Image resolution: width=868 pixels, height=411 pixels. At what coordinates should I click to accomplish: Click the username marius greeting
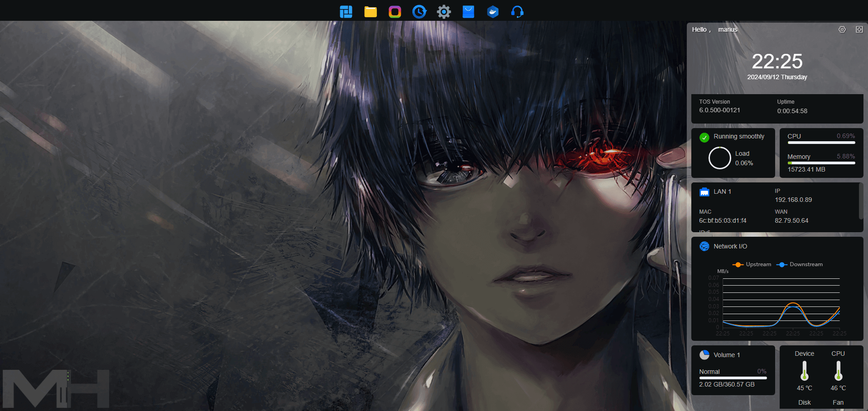click(728, 29)
